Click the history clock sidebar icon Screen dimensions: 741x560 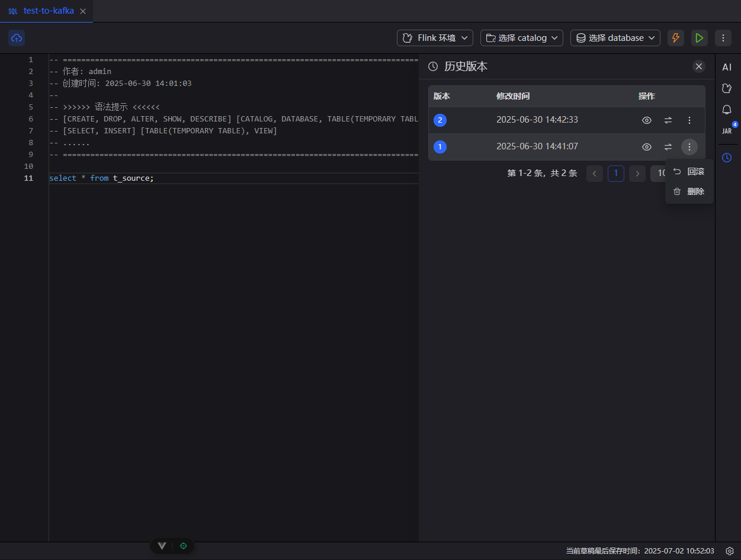click(727, 158)
